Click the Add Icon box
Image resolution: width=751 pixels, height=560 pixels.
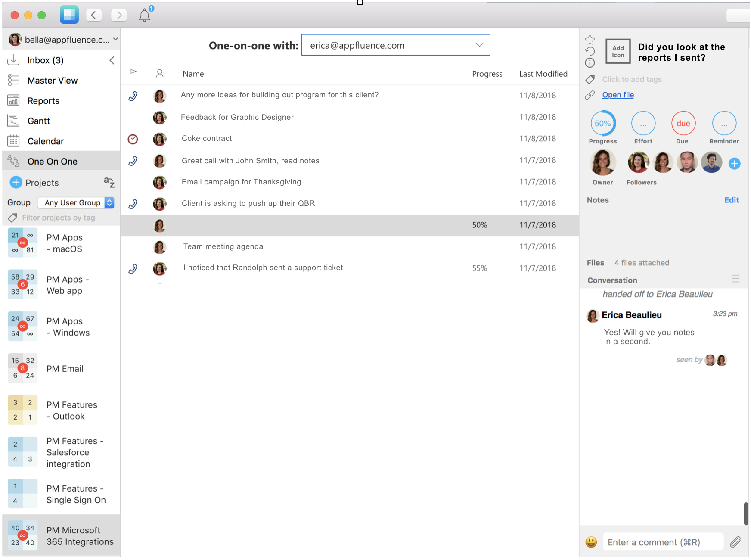[618, 51]
